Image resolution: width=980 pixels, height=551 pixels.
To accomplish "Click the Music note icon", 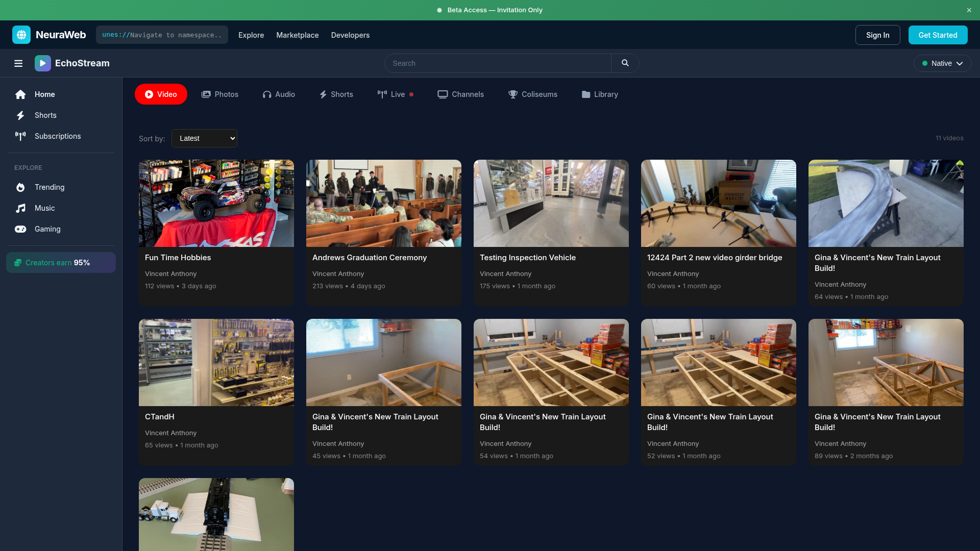I will [20, 208].
